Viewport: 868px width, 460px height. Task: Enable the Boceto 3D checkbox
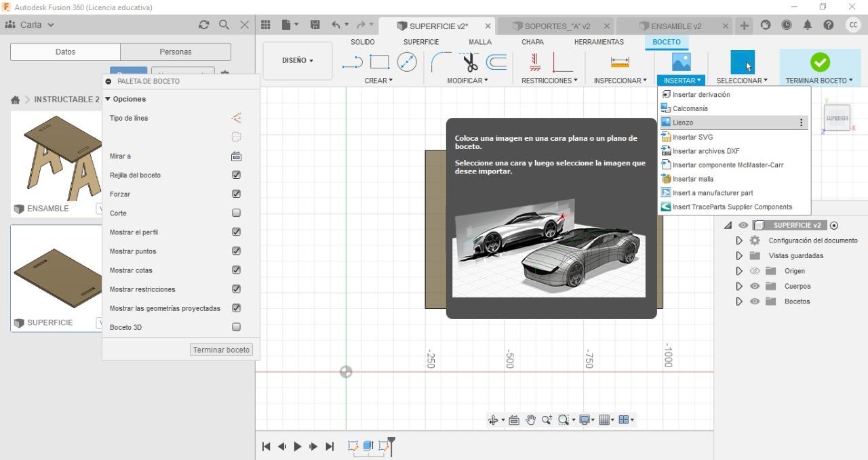(236, 327)
